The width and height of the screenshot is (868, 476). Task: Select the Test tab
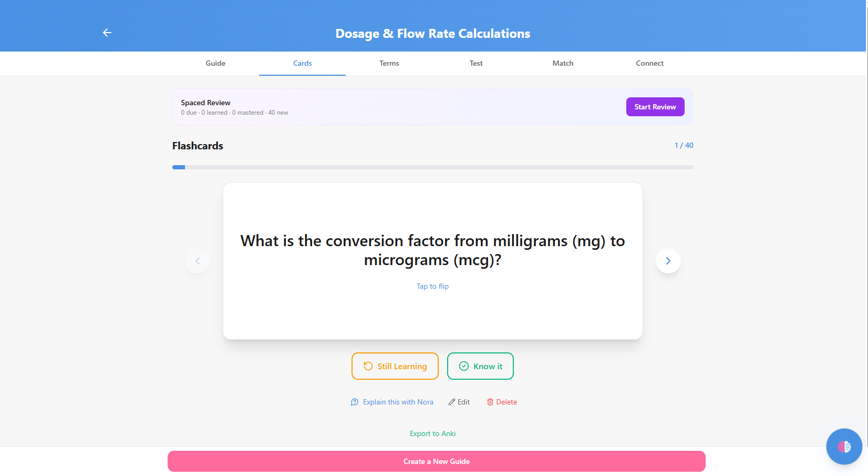(476, 63)
